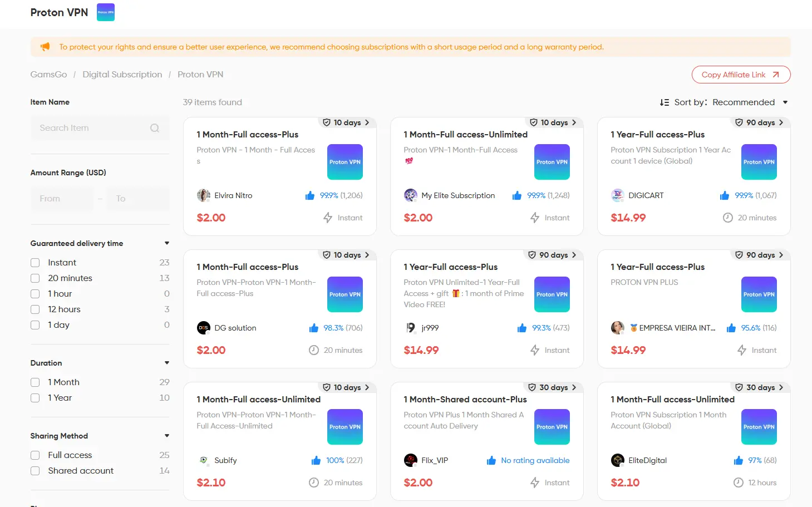Check the 1 day delivery filter
This screenshot has height=507, width=812.
[35, 325]
